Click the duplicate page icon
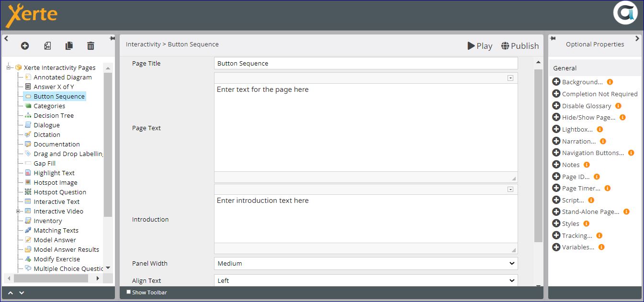Viewport: 644px width, 302px height. (x=69, y=46)
